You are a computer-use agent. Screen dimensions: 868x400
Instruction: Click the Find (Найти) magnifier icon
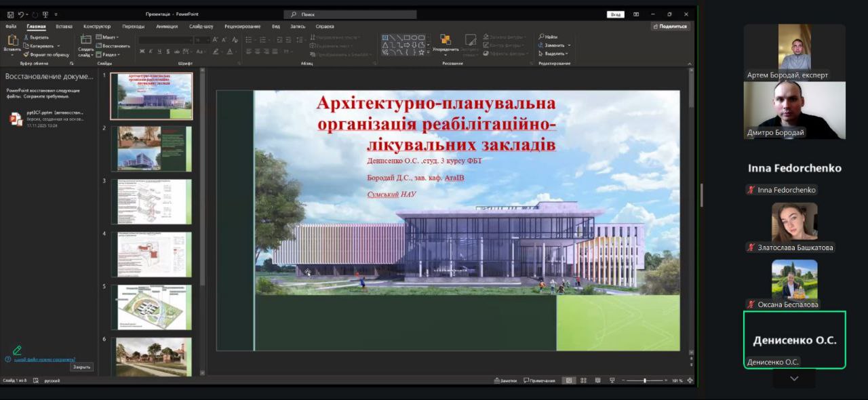click(542, 37)
